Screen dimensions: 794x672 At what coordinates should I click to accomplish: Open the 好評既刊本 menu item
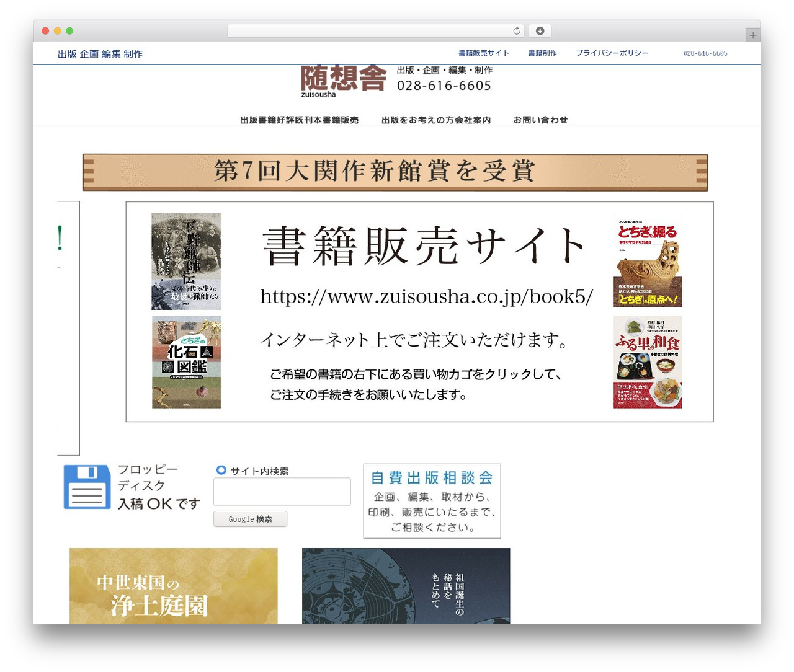coord(299,120)
